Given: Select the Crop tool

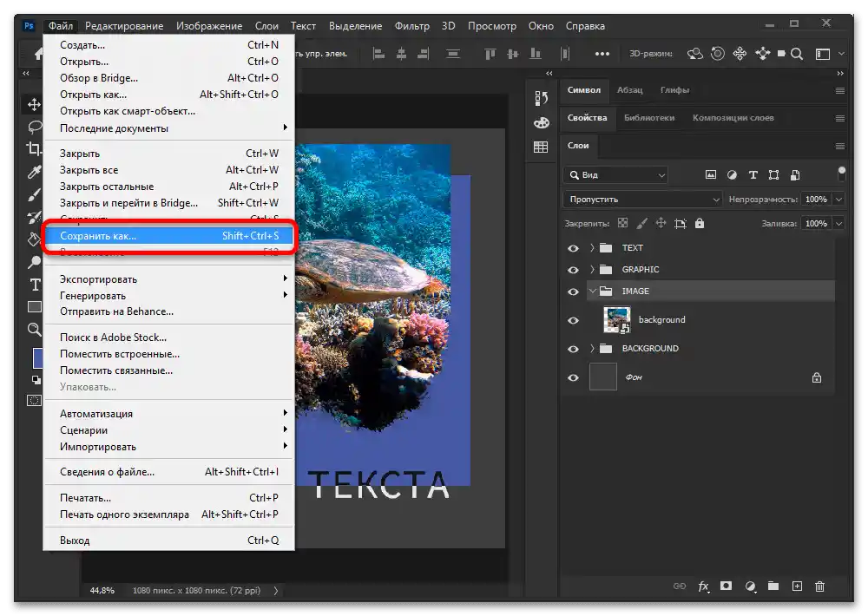Looking at the screenshot, I should [x=35, y=149].
